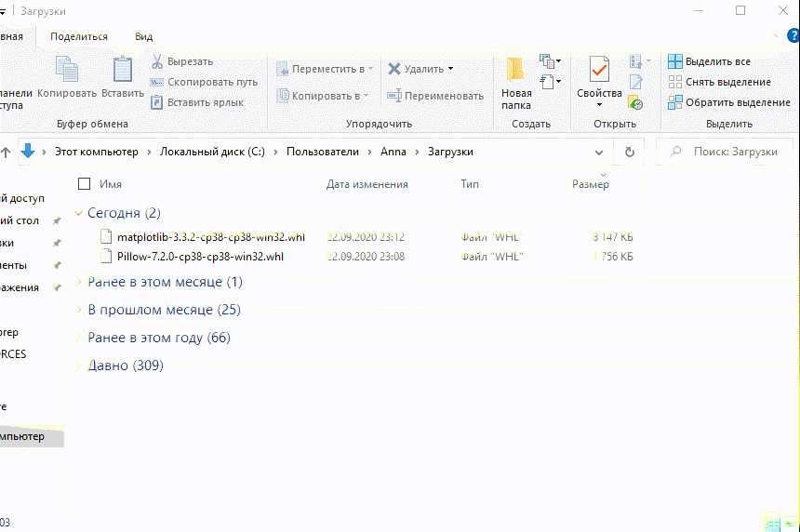The image size is (800, 532).
Task: Click the 3 147 КБ size cell
Action: click(612, 237)
